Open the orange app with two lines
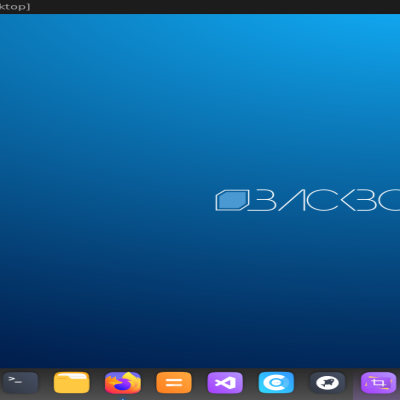The width and height of the screenshot is (400, 400). click(x=174, y=383)
